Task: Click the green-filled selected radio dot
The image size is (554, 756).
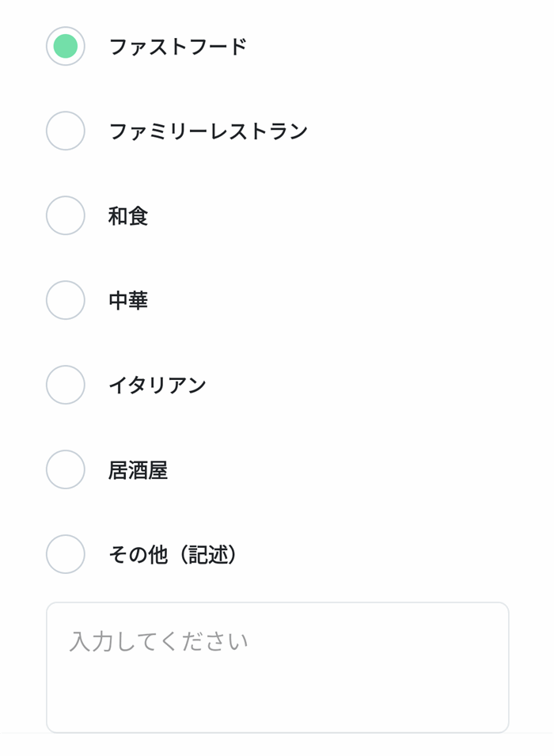Action: pyautogui.click(x=66, y=46)
